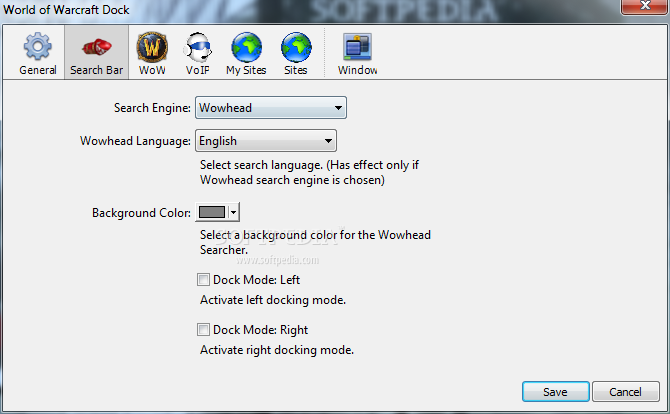Cancel the settings dialog
The image size is (670, 414).
point(626,392)
